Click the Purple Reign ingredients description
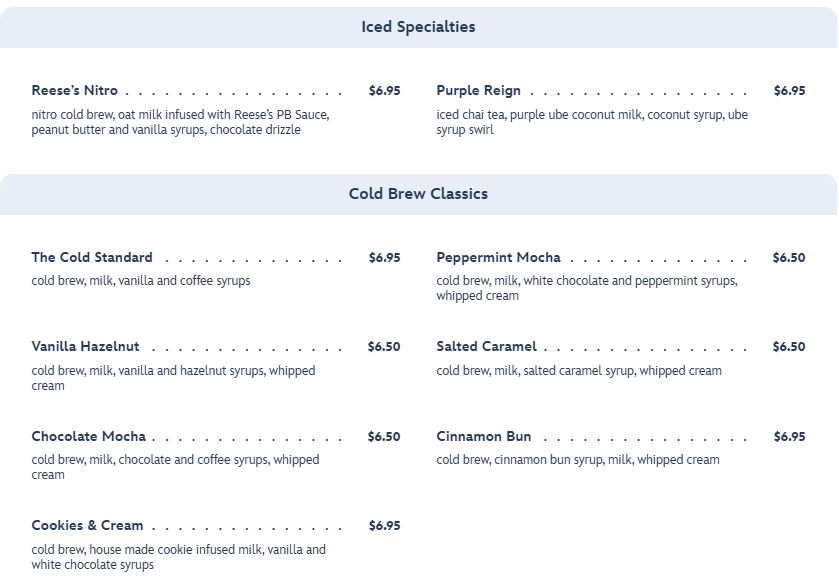Image resolution: width=839 pixels, height=588 pixels. [x=591, y=122]
